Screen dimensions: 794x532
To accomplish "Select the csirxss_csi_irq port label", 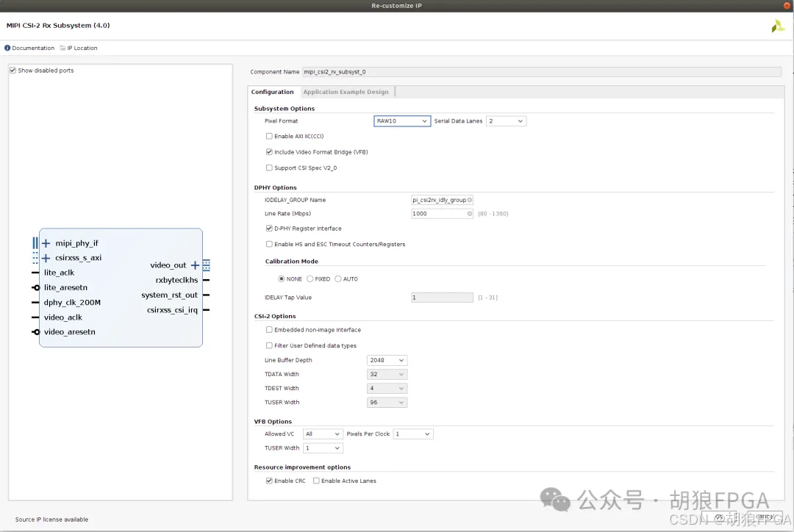I will [x=172, y=310].
